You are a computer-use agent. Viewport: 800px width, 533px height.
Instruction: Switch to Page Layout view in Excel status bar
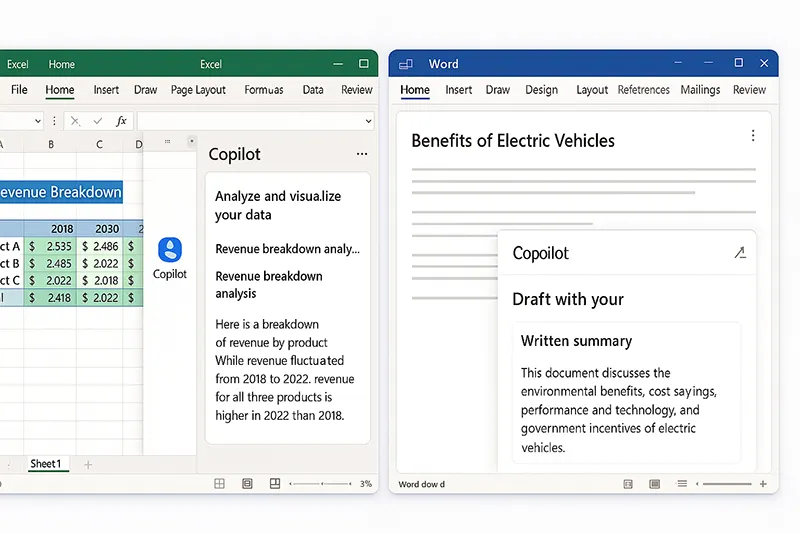click(247, 484)
